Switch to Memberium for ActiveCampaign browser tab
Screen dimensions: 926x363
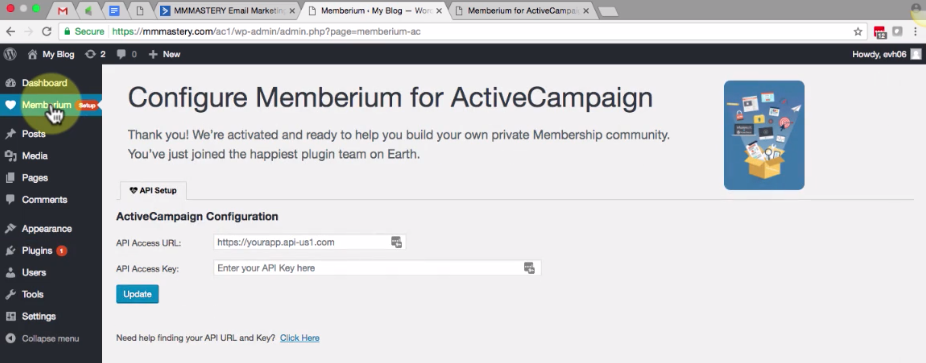[522, 11]
